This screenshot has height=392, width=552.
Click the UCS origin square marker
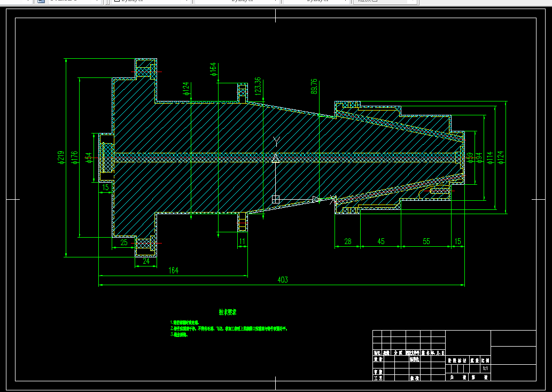click(x=276, y=200)
